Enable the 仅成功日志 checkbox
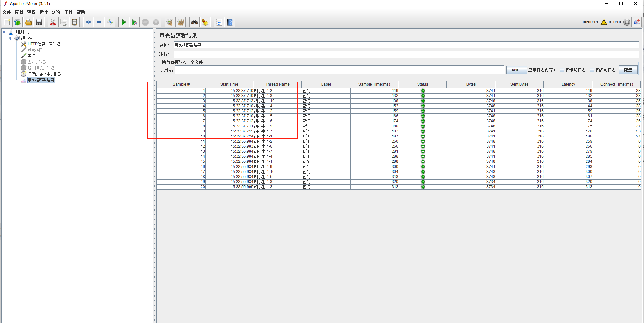 pyautogui.click(x=592, y=70)
